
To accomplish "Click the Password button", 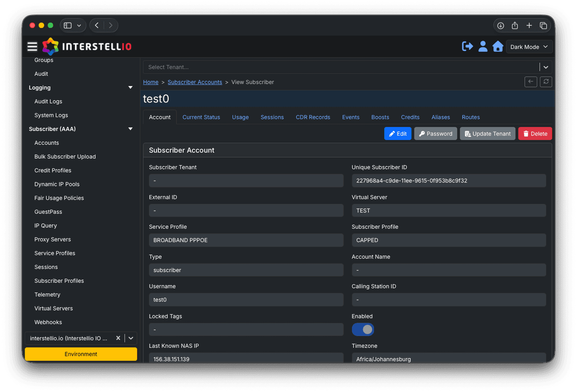I will (435, 133).
